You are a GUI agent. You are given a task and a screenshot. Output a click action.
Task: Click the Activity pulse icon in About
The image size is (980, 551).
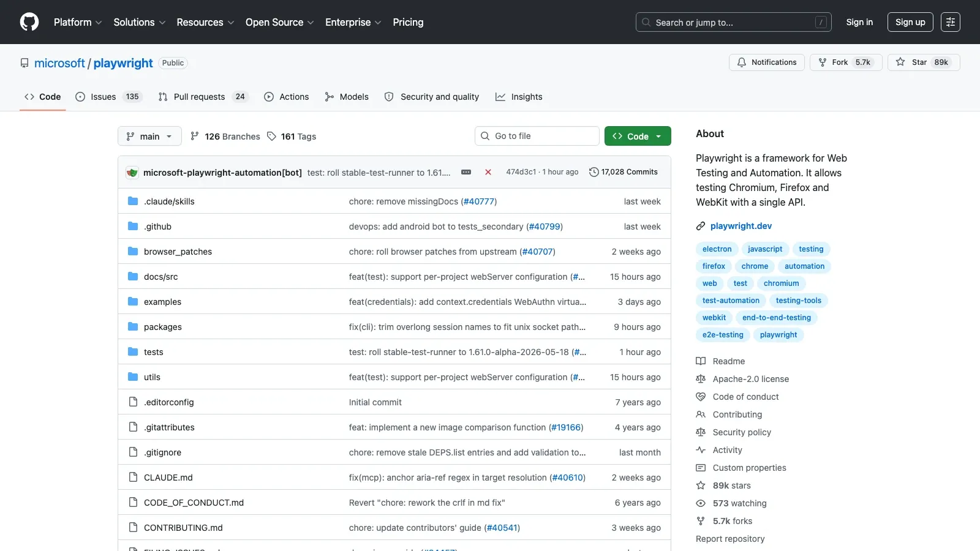tap(701, 450)
